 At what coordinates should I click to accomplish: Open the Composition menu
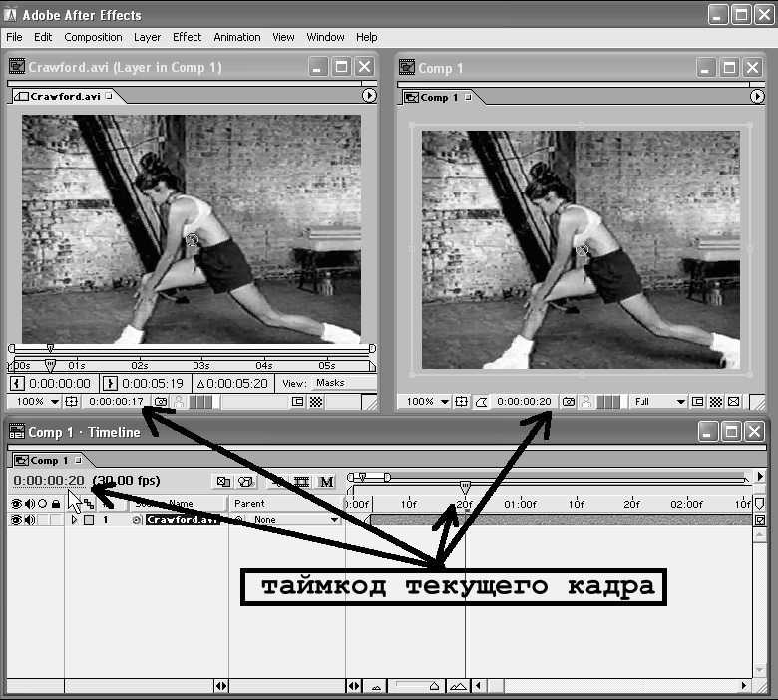(x=93, y=37)
